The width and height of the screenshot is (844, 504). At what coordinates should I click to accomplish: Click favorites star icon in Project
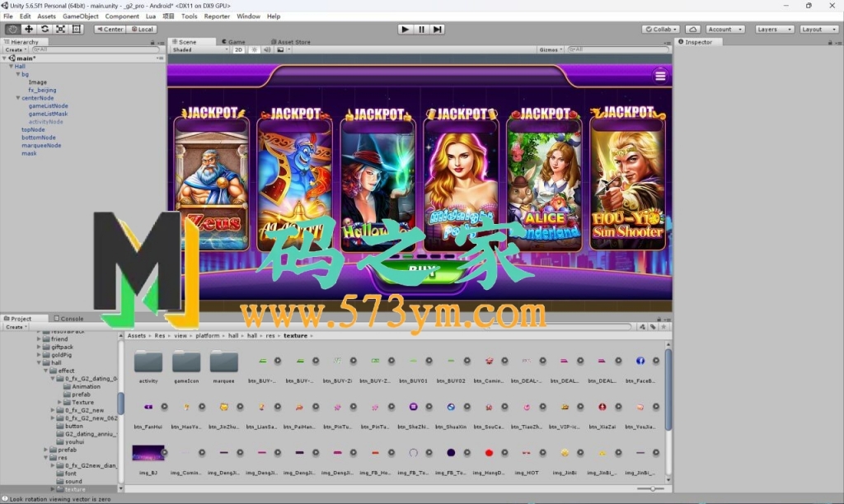tap(663, 327)
